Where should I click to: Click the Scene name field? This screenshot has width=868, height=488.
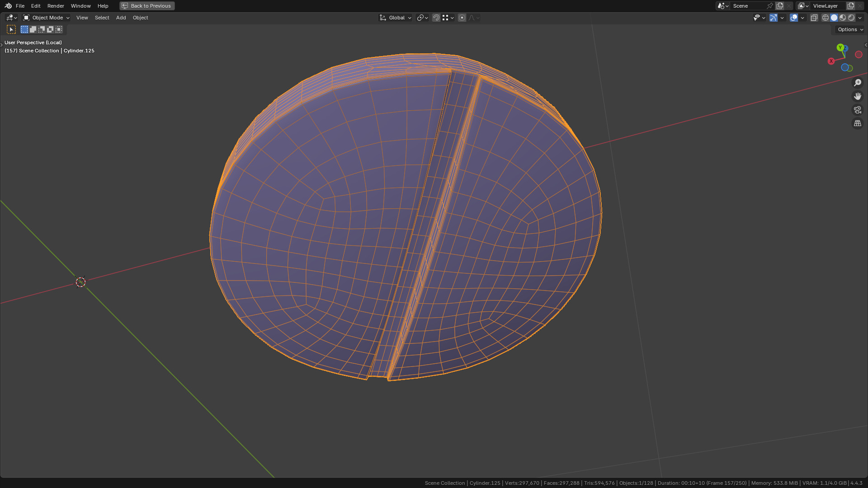(x=748, y=6)
